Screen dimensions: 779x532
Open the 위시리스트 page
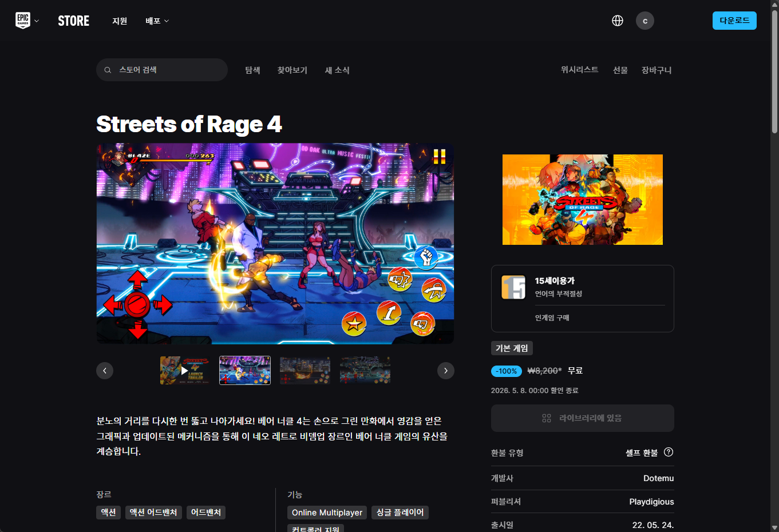click(x=580, y=70)
